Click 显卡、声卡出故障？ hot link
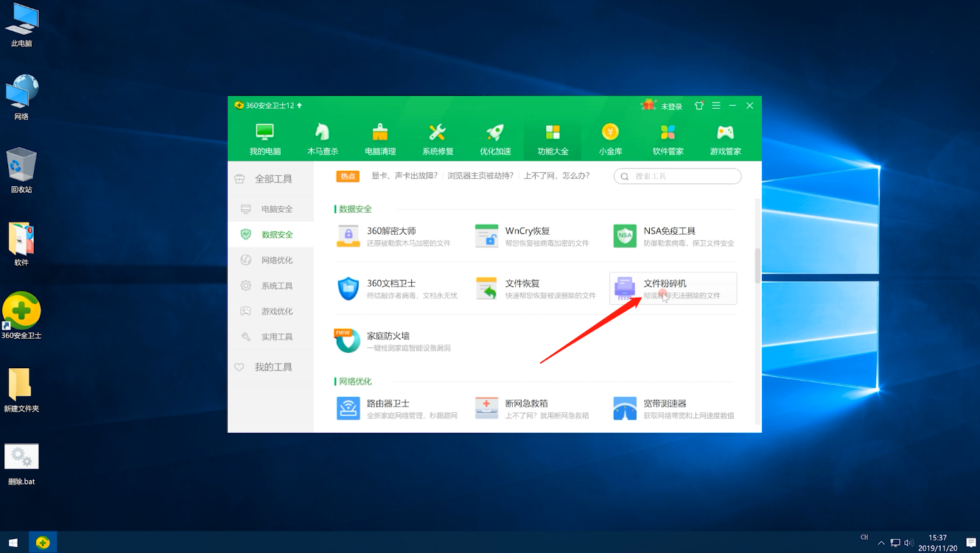The image size is (980, 553). click(x=404, y=176)
